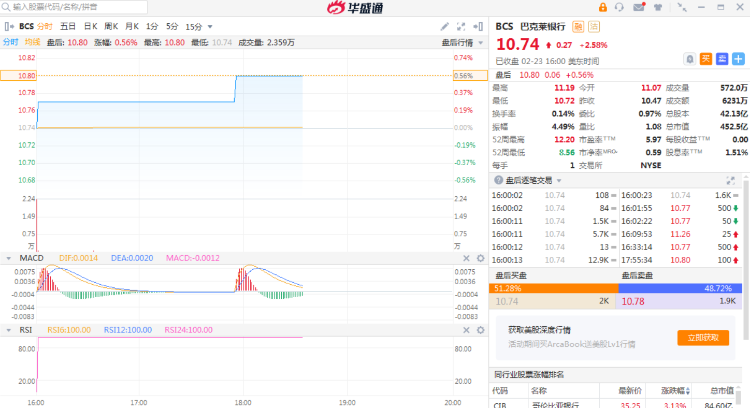Open RSI indicator settings gear

[x=481, y=330]
